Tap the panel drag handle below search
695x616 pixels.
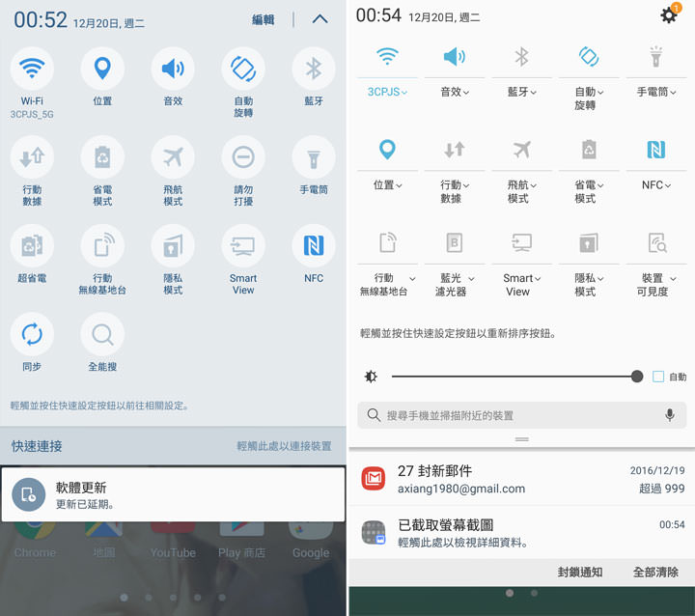521,439
